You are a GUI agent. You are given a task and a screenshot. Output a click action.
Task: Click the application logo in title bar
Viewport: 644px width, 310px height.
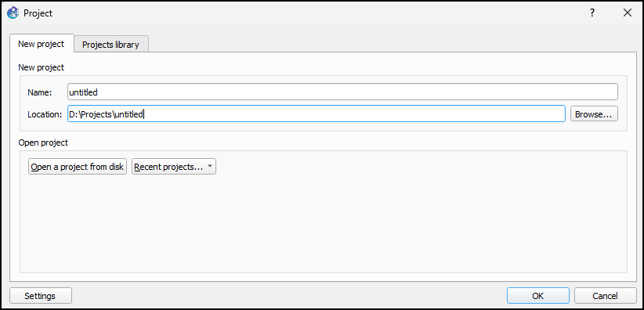pos(13,13)
